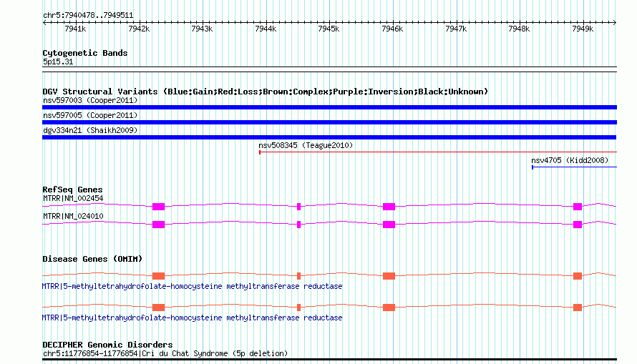Click the nsv597003 (Cooper2011) label

[90, 100]
